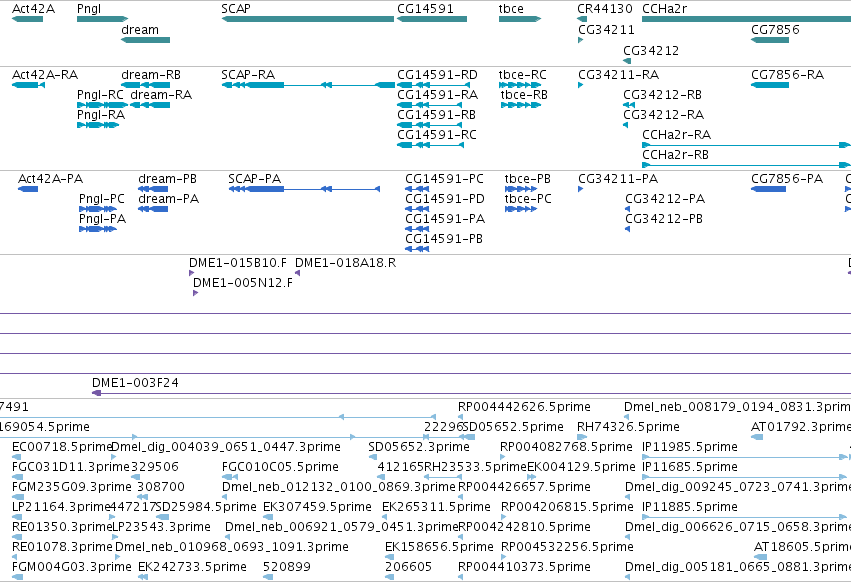Select the Pngl-PC protein
The height and width of the screenshot is (582, 851).
click(x=98, y=209)
